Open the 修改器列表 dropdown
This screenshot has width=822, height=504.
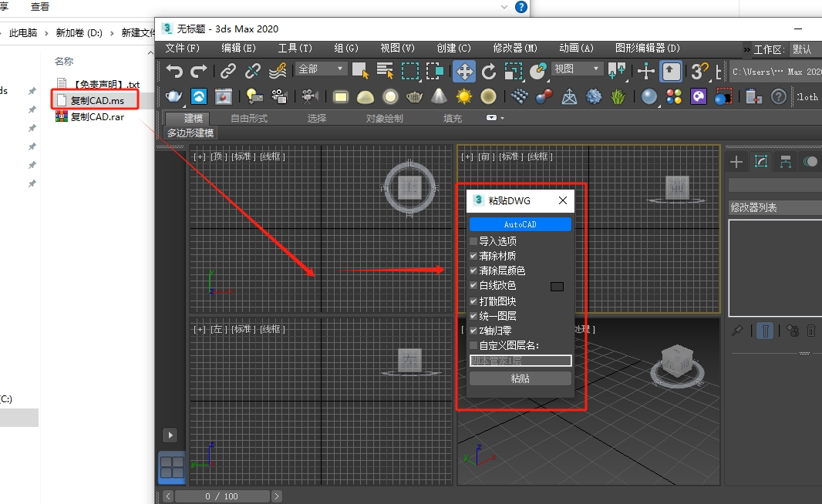(775, 207)
